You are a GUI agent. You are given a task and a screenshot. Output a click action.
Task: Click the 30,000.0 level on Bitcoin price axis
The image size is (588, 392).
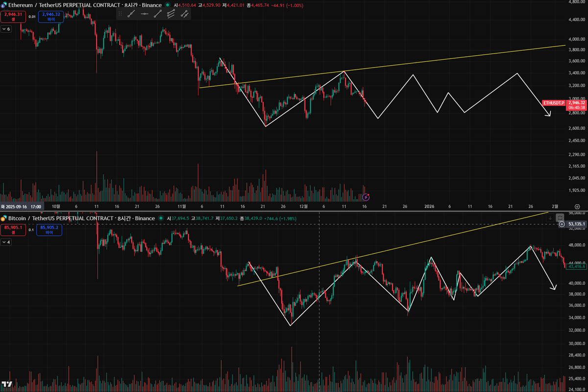[x=576, y=343]
